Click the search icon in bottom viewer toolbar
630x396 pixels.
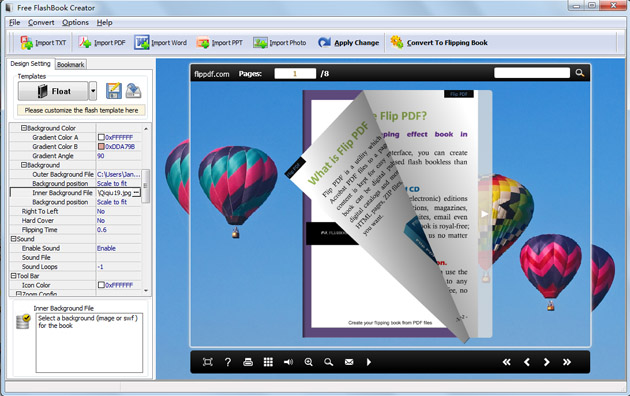pyautogui.click(x=329, y=362)
